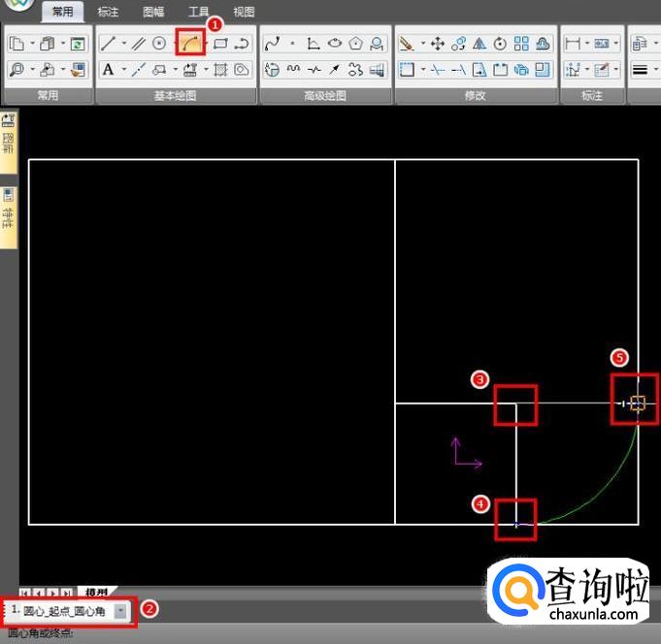Open the arc mode dropdown 圆心_起点_圆心角
Screen dimensions: 661x644
119,611
